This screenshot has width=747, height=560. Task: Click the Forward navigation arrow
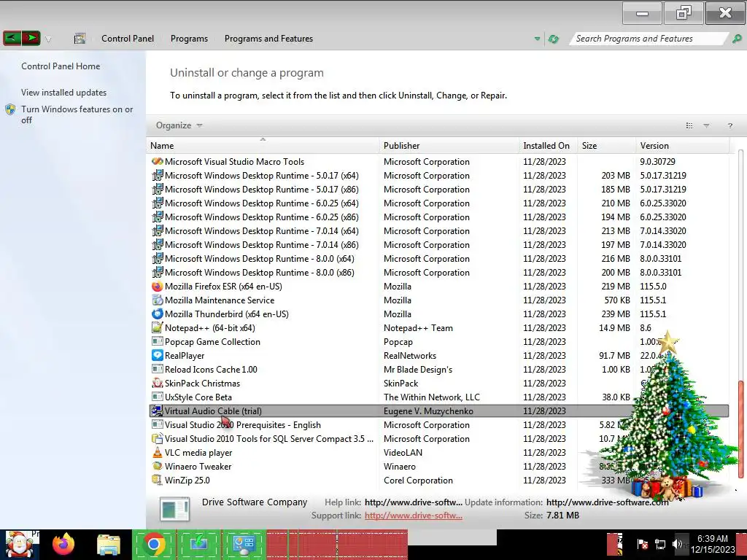31,38
